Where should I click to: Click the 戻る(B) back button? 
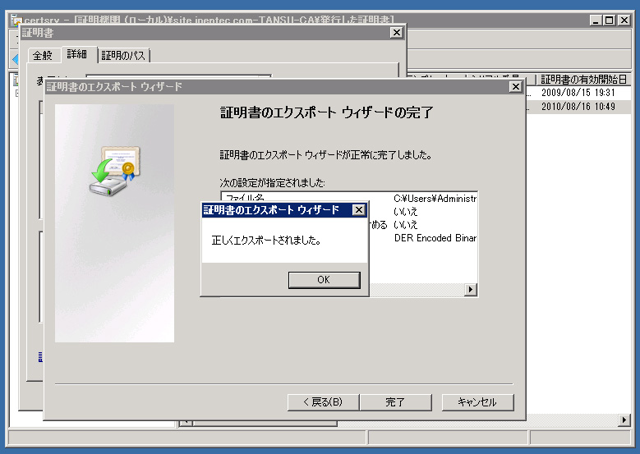coord(323,402)
